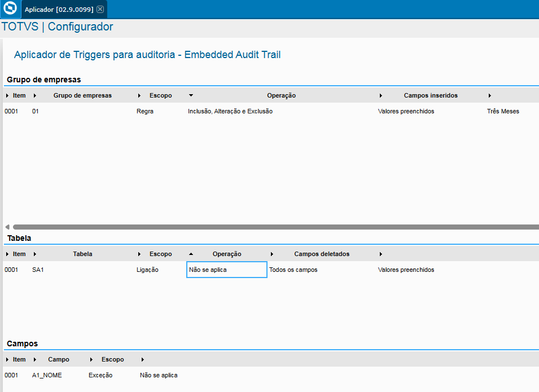Viewport: 539px width, 392px height.
Task: Click the focused Não se aplica cell in Tabela
Action: 226,270
